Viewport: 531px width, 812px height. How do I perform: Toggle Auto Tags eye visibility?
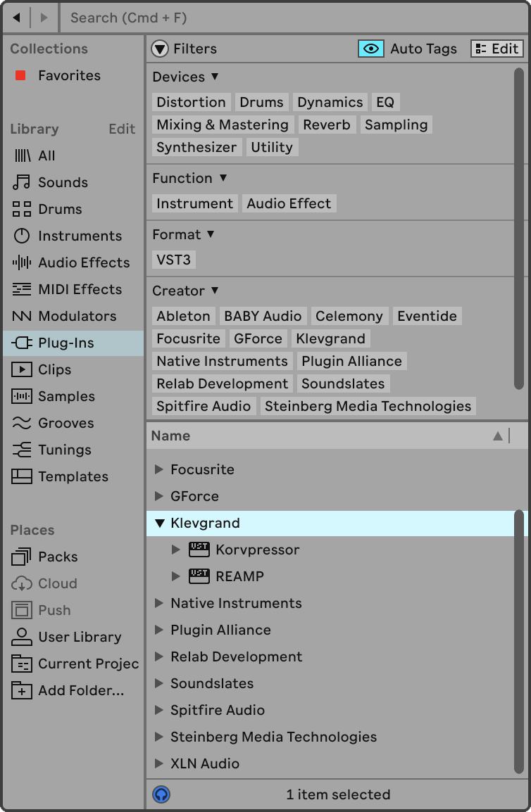pos(370,49)
